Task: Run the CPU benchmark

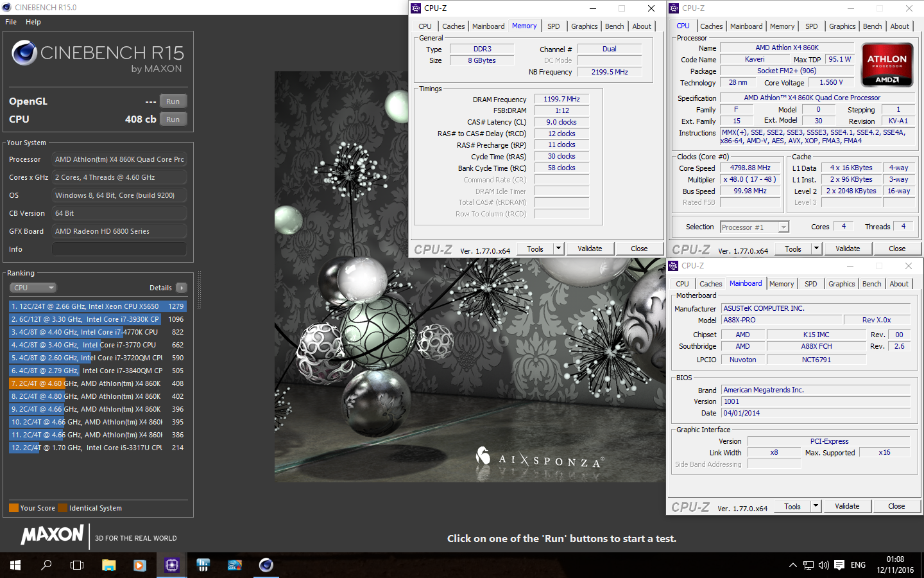Action: click(x=173, y=119)
